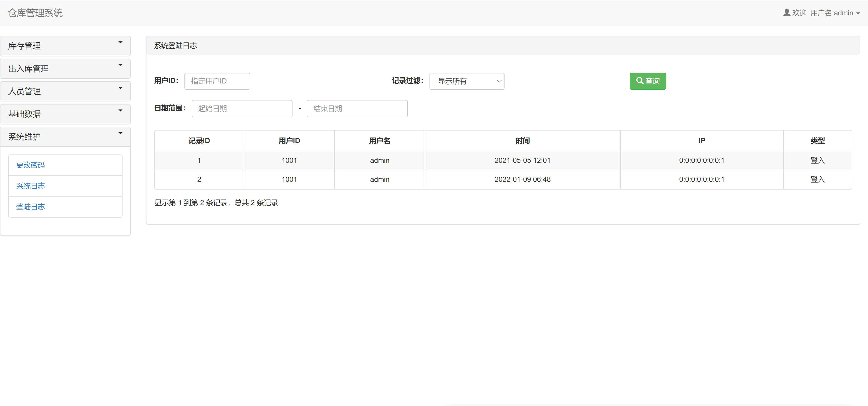Click the 结束日期 date field
The height and width of the screenshot is (406, 868).
(357, 109)
